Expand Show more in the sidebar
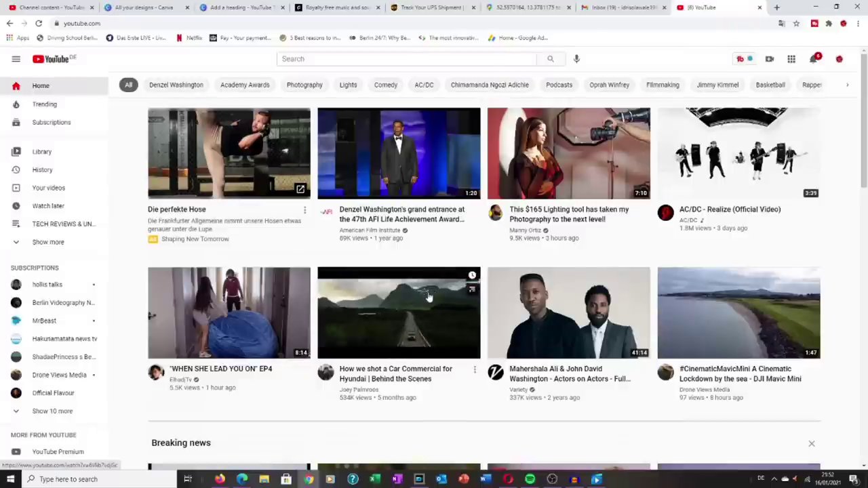 47,242
